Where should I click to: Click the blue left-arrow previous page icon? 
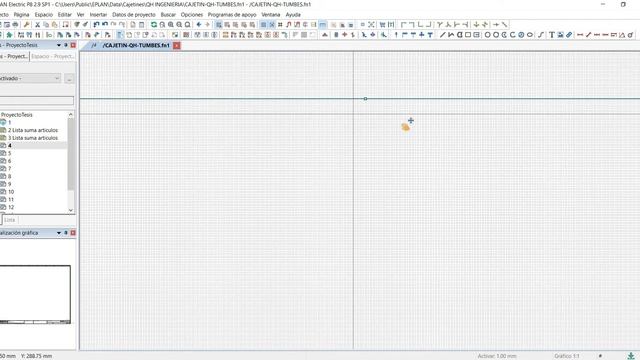199,25
